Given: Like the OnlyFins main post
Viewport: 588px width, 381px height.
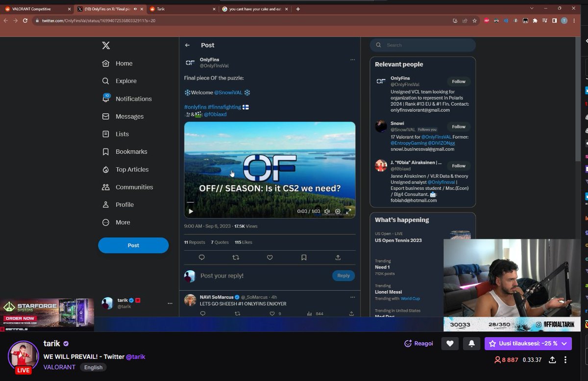Looking at the screenshot, I should 269,257.
